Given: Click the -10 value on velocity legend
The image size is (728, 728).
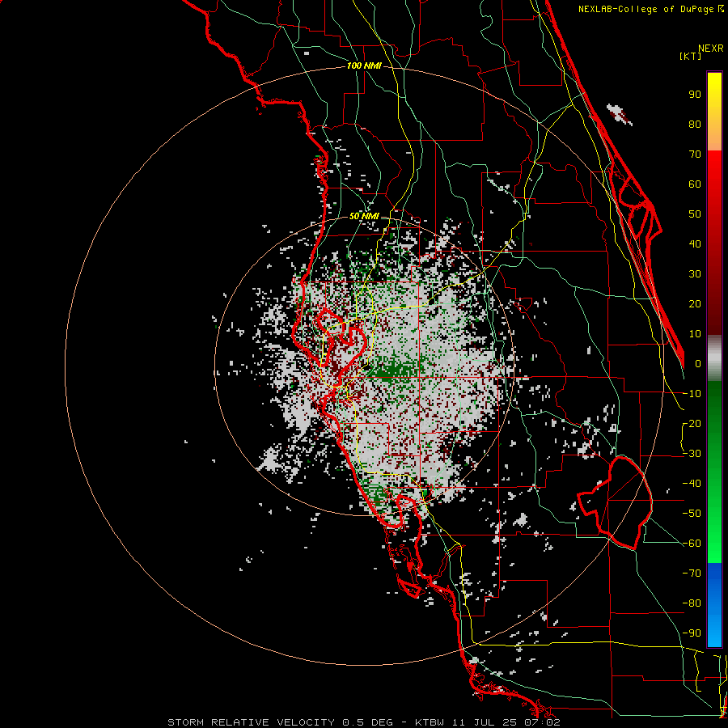Looking at the screenshot, I should [692, 394].
